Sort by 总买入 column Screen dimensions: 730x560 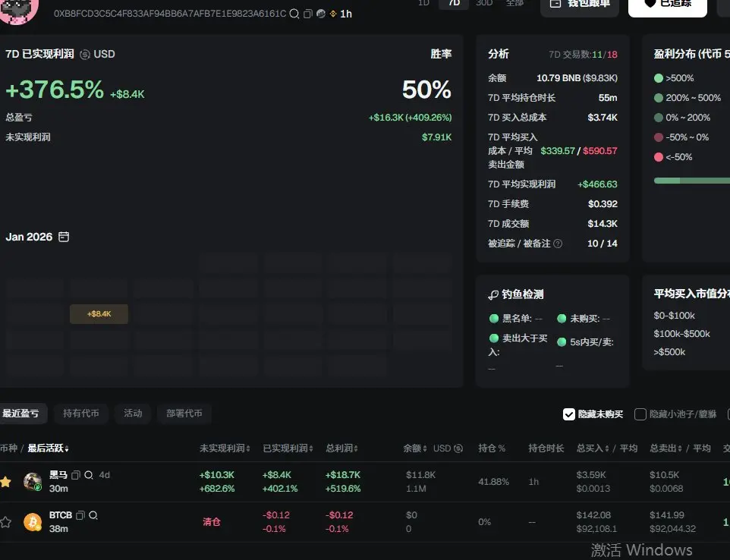point(593,448)
